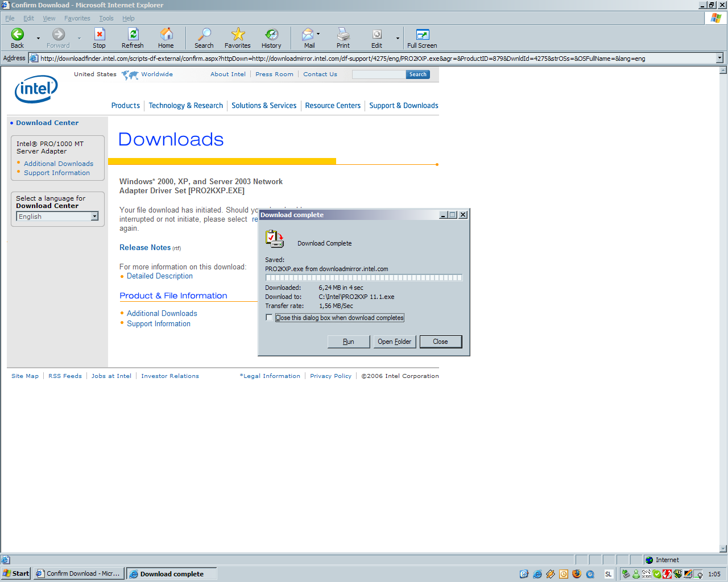Image resolution: width=728 pixels, height=582 pixels.
Task: Click the display settings monitor tray icon
Action: coord(688,574)
